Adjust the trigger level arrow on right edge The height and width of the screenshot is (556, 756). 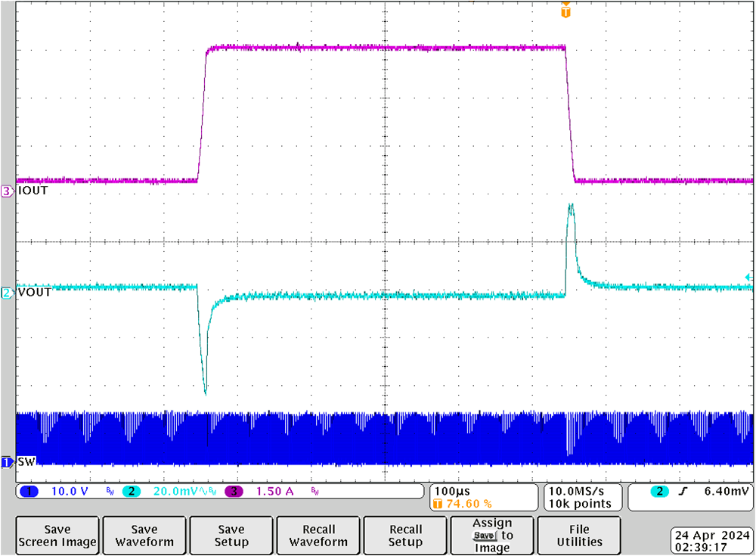tap(750, 278)
